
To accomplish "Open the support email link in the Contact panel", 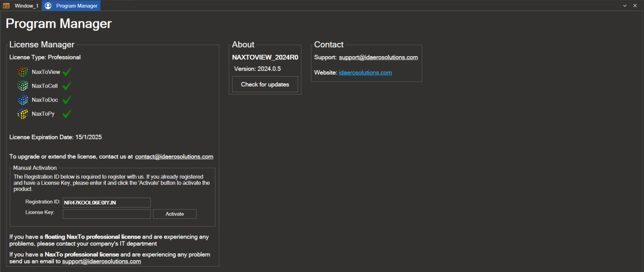I will (378, 57).
